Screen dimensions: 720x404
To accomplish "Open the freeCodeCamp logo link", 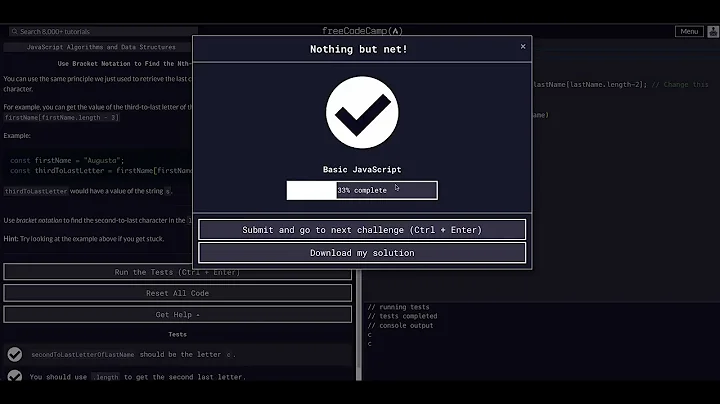I will click(362, 31).
